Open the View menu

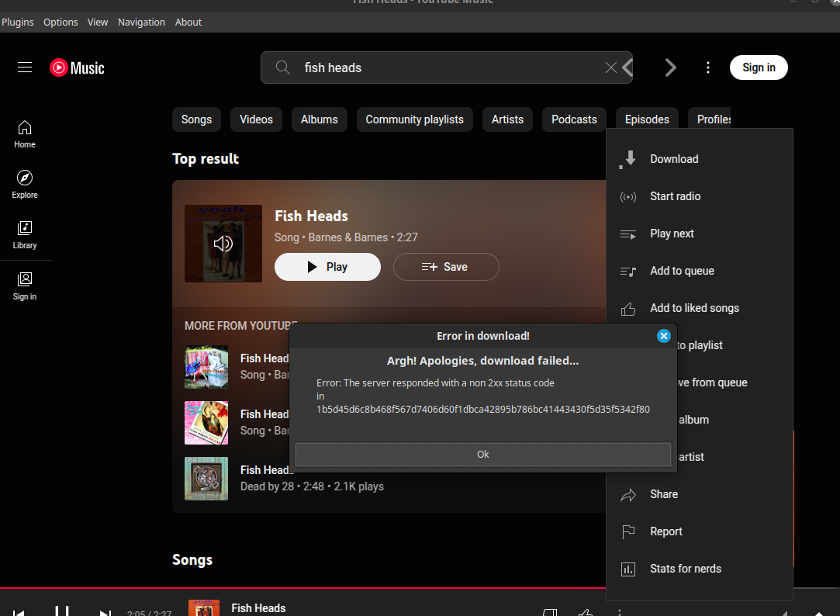point(98,22)
